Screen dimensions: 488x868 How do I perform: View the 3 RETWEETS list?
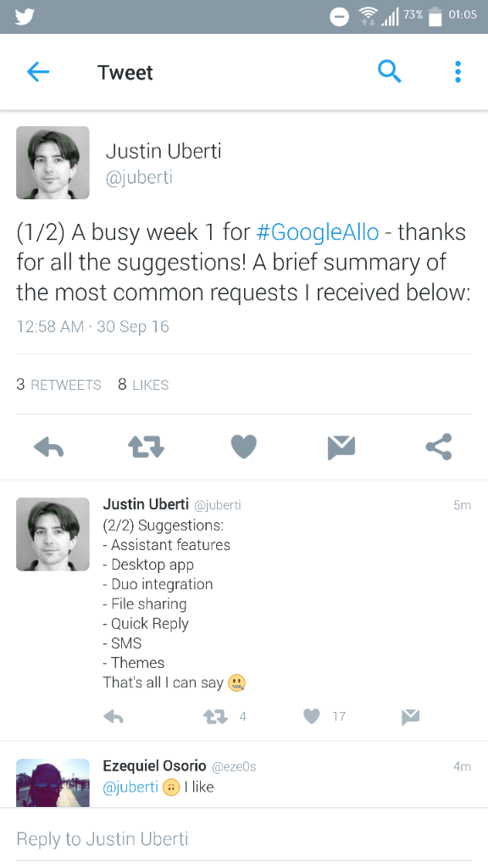click(58, 384)
